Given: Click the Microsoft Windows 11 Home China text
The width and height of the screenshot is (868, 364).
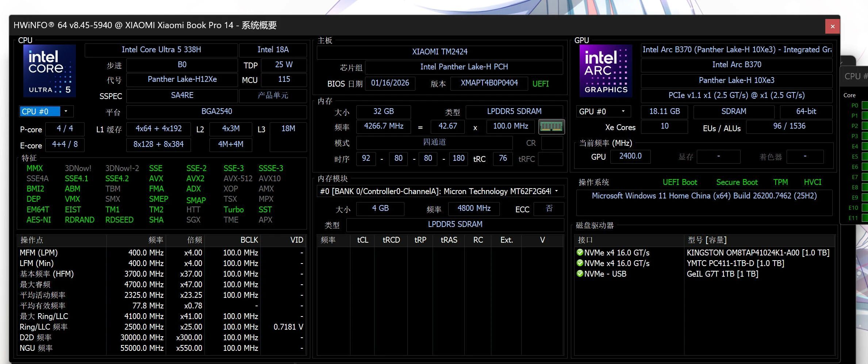Looking at the screenshot, I should coord(704,196).
